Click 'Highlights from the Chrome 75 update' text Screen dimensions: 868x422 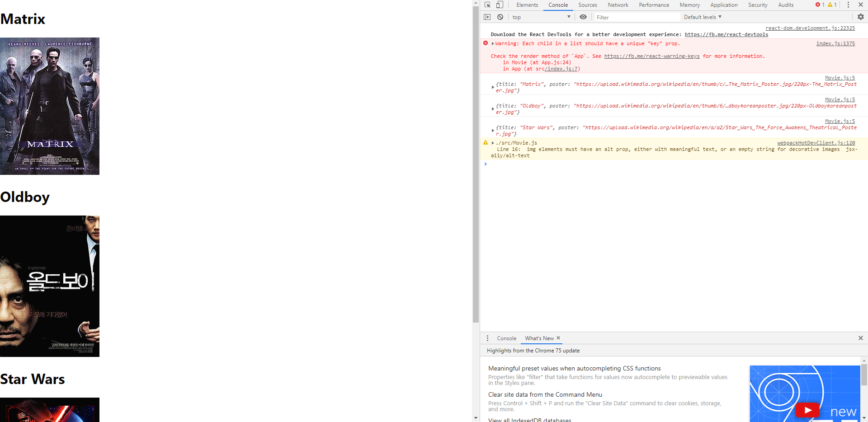click(533, 351)
